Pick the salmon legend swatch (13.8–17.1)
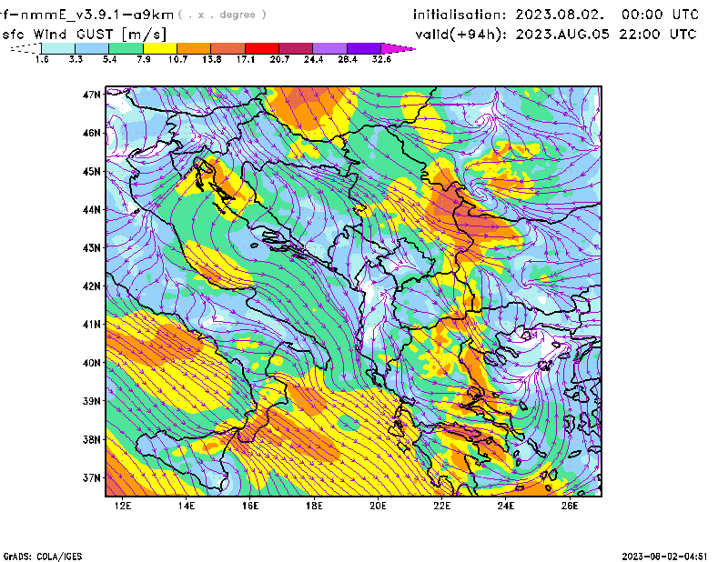This screenshot has height=562, width=728. point(228,48)
